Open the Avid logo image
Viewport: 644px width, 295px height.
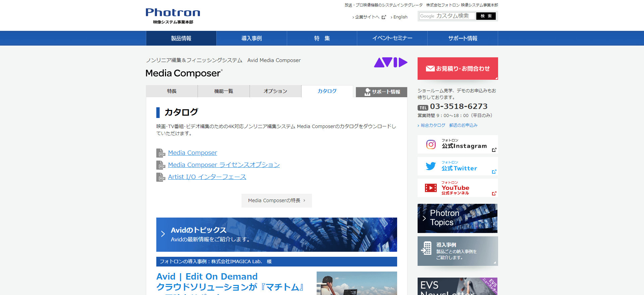click(391, 62)
